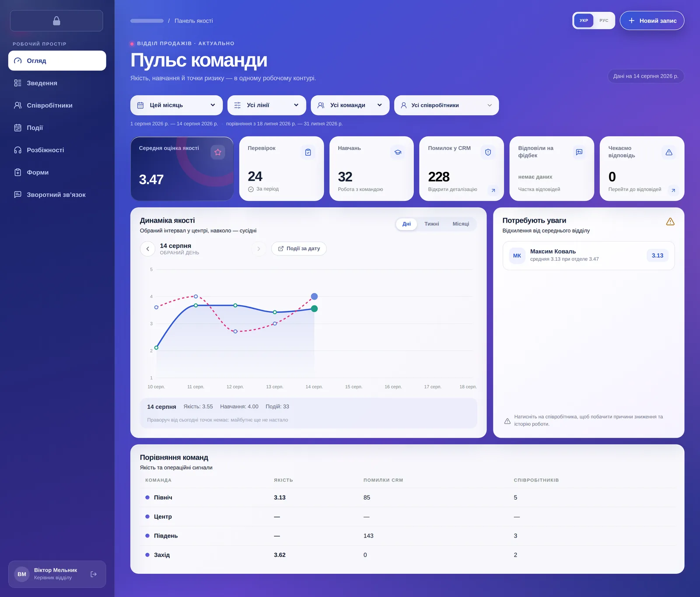Expand the Усі співробітники dropdown
The width and height of the screenshot is (700, 597).
(x=446, y=105)
